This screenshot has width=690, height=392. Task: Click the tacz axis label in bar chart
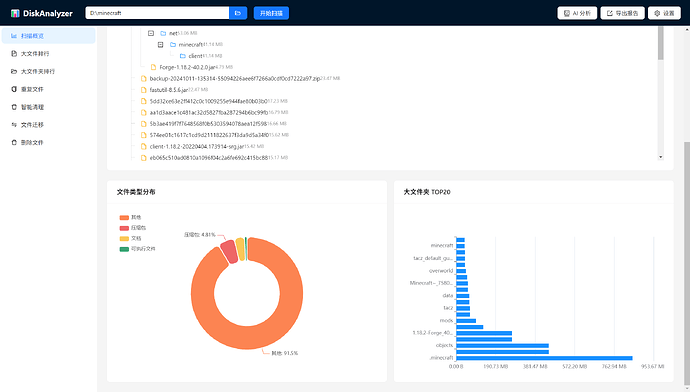[x=448, y=308]
